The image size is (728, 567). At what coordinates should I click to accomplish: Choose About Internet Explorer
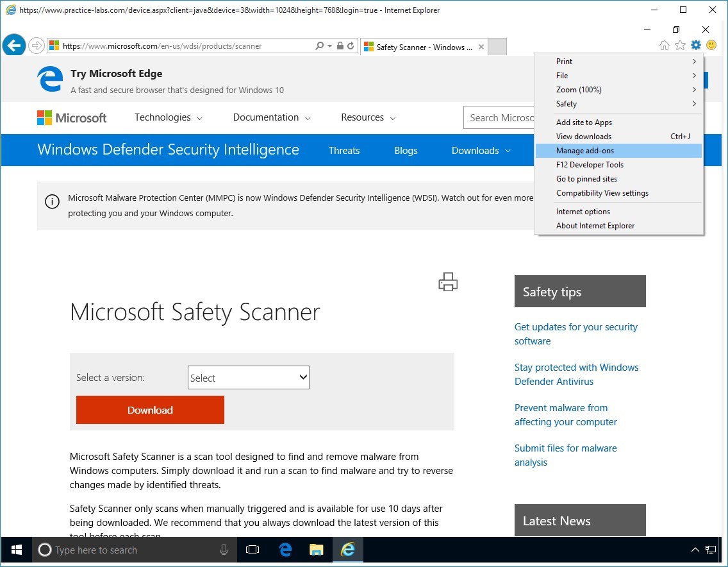[x=619, y=226]
